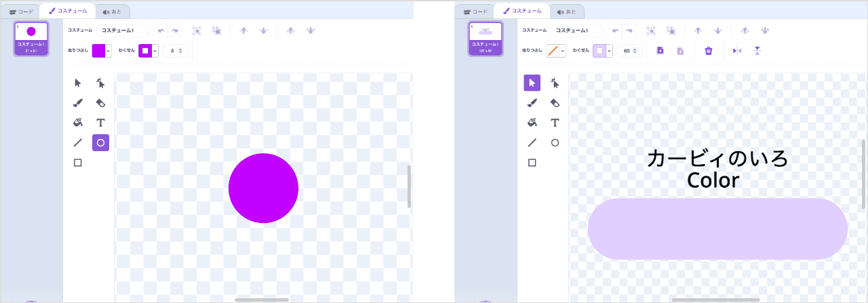The width and height of the screenshot is (868, 303).
Task: Choose the Text tool in the right editor
Action: click(555, 123)
